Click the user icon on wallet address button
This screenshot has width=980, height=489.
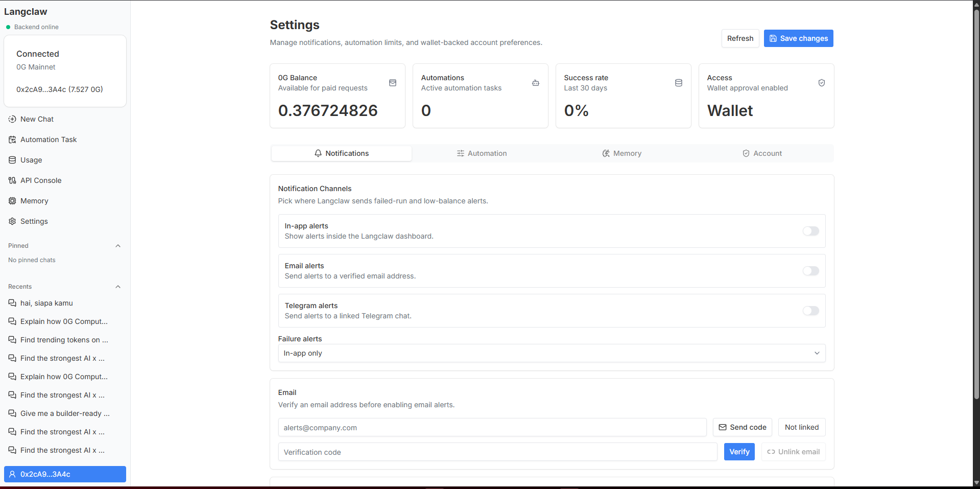pyautogui.click(x=13, y=474)
